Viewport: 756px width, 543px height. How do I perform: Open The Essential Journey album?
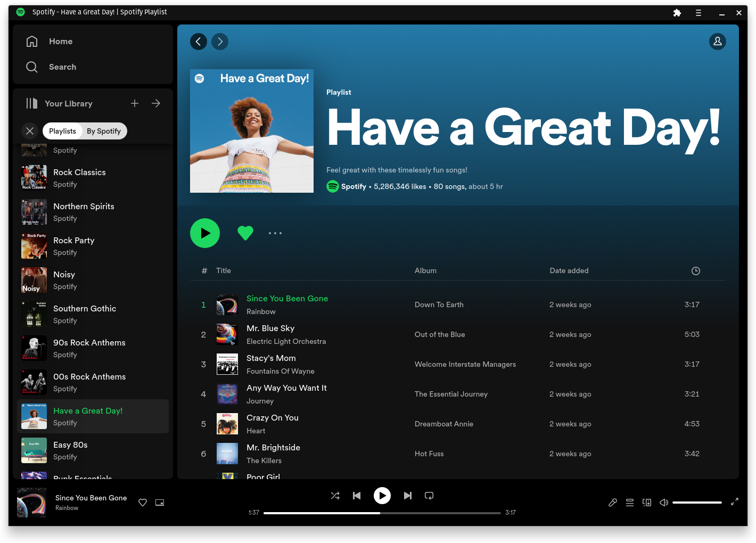(x=451, y=394)
